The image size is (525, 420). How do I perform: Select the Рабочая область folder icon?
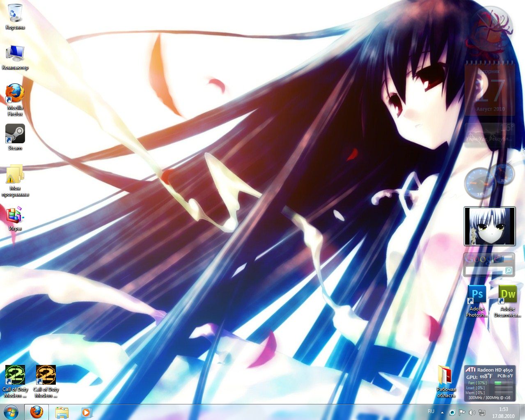click(x=446, y=381)
